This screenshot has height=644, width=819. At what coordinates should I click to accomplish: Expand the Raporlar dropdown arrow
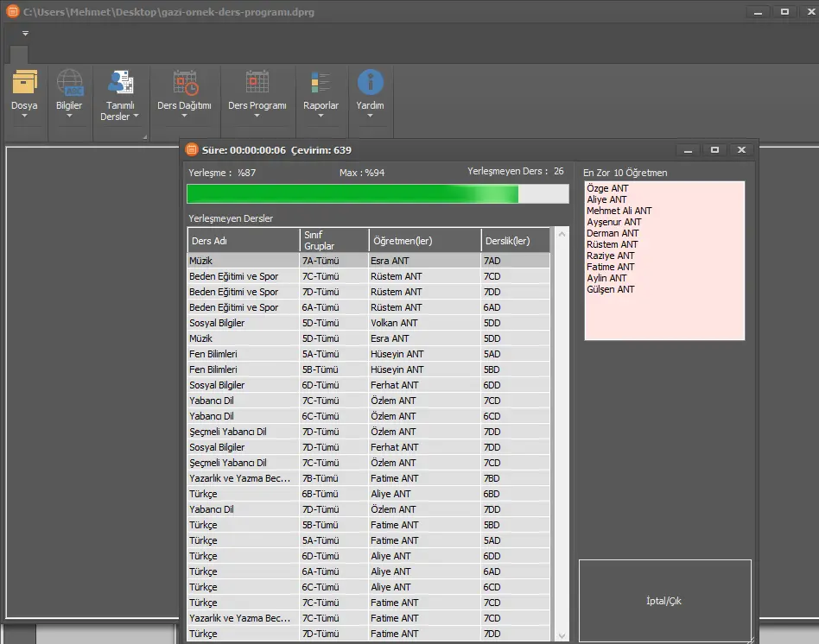click(321, 116)
